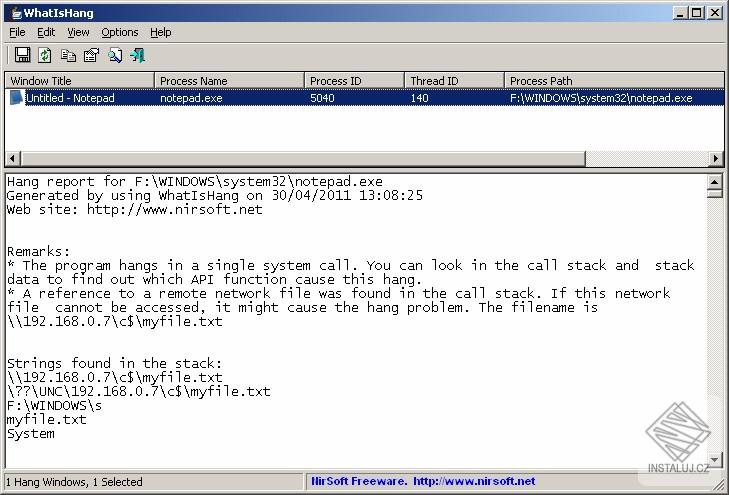
Task: Click the 'Hang report for' line in report
Action: 195,181
